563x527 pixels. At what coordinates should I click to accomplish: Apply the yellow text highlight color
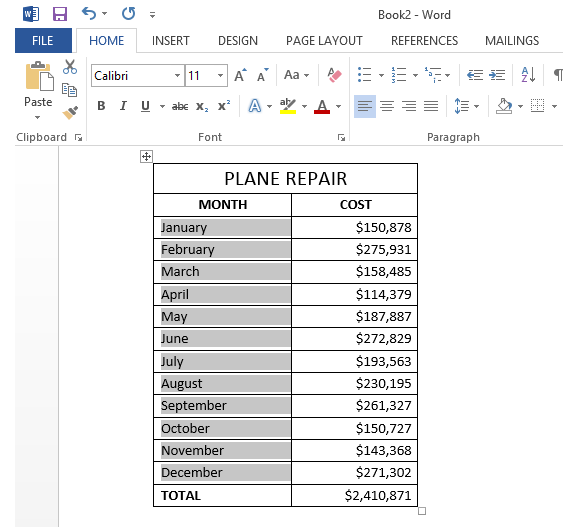coord(288,106)
